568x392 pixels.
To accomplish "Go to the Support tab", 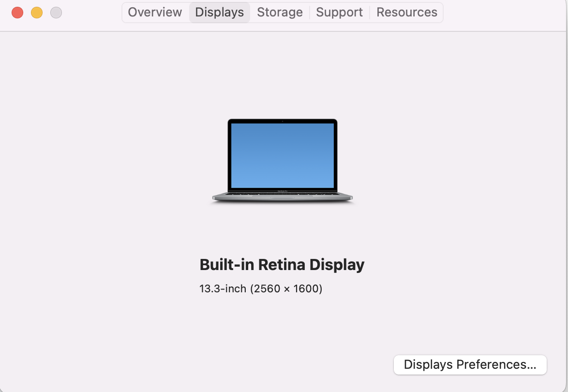I will coord(340,12).
